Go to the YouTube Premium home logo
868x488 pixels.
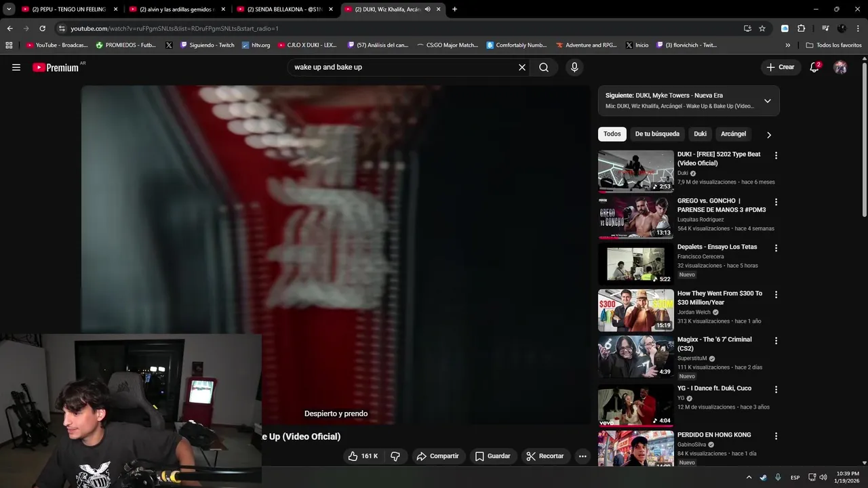[57, 67]
